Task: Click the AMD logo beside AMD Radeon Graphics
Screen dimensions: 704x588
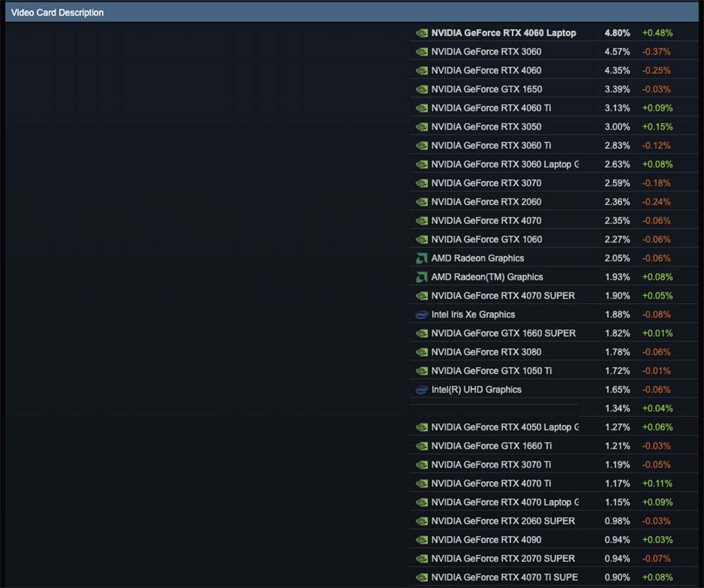Action: pos(422,258)
